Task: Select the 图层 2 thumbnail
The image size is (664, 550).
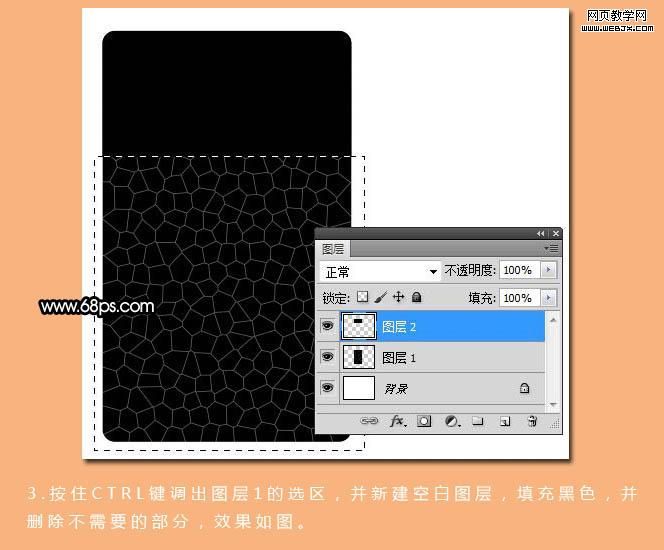Action: tap(358, 326)
